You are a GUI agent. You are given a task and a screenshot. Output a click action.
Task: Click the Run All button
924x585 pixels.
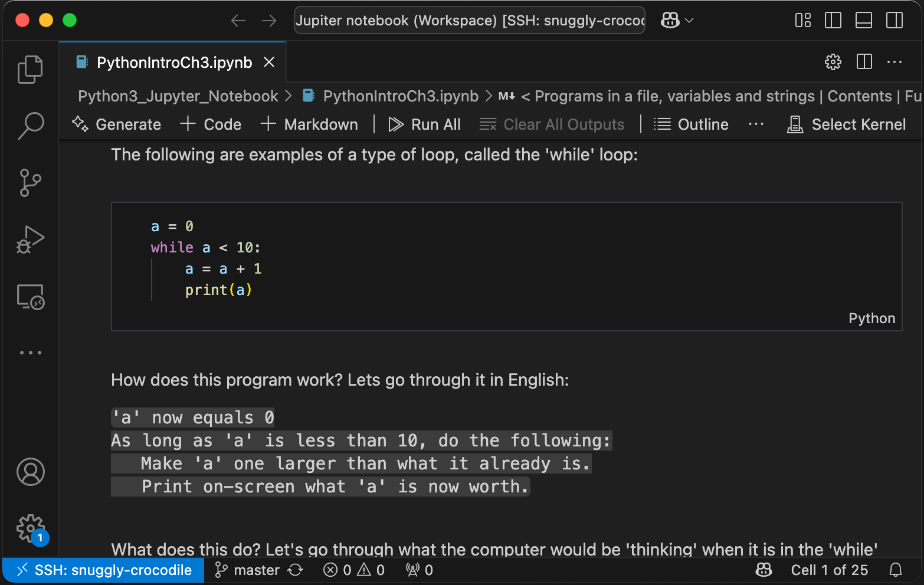(424, 124)
